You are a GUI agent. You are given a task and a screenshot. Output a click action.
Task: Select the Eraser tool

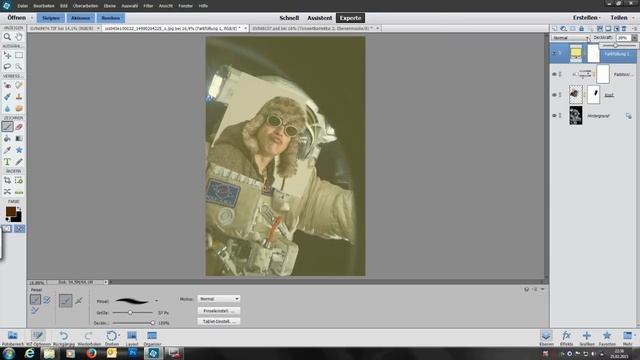tap(19, 127)
